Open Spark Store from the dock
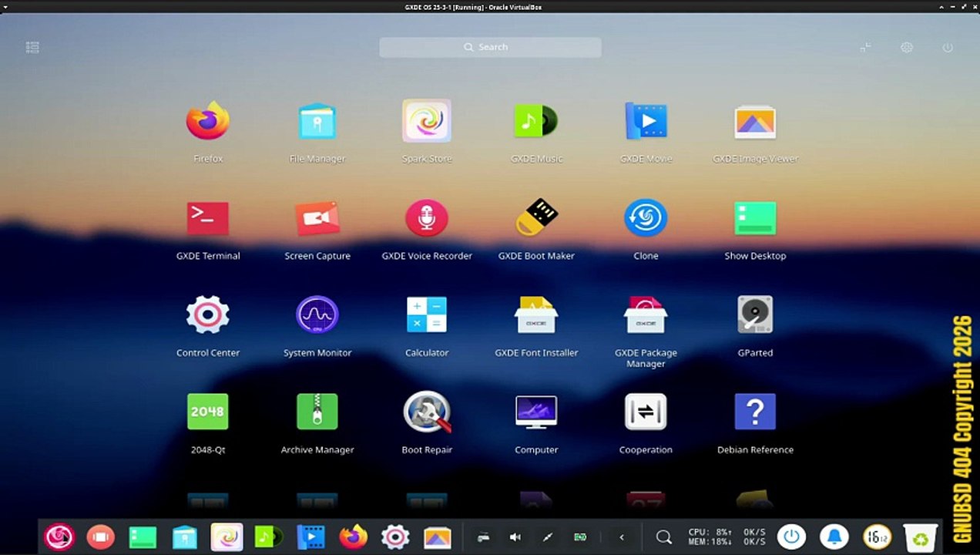The height and width of the screenshot is (555, 980). tap(227, 536)
